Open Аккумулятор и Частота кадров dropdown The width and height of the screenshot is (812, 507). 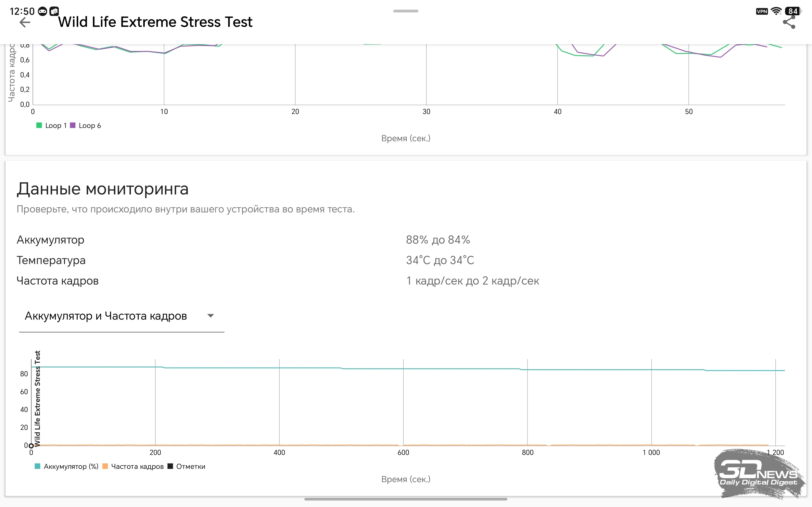pyautogui.click(x=122, y=316)
